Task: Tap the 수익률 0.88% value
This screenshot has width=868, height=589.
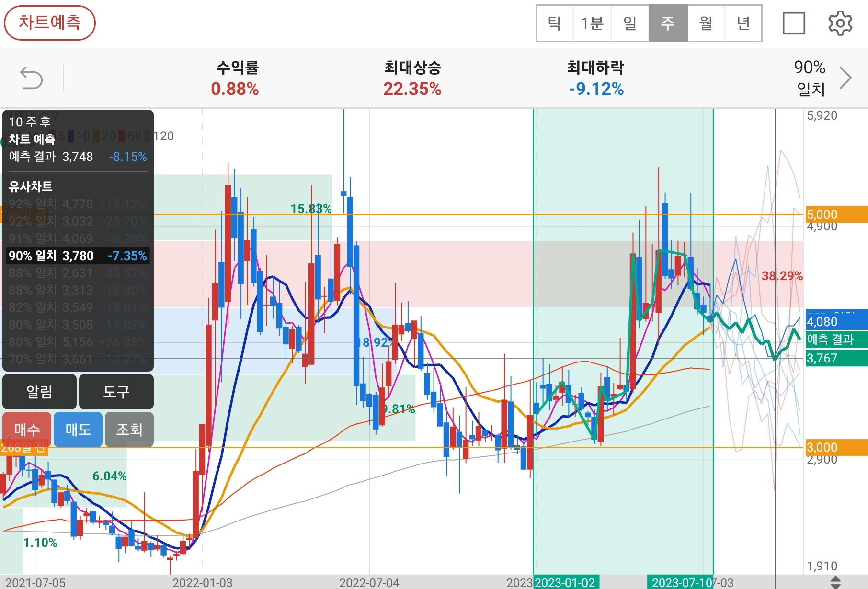Action: [x=235, y=89]
